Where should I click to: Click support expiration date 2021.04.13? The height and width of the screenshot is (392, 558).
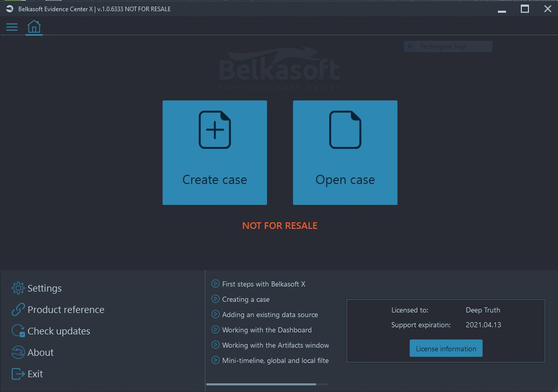[x=483, y=325]
